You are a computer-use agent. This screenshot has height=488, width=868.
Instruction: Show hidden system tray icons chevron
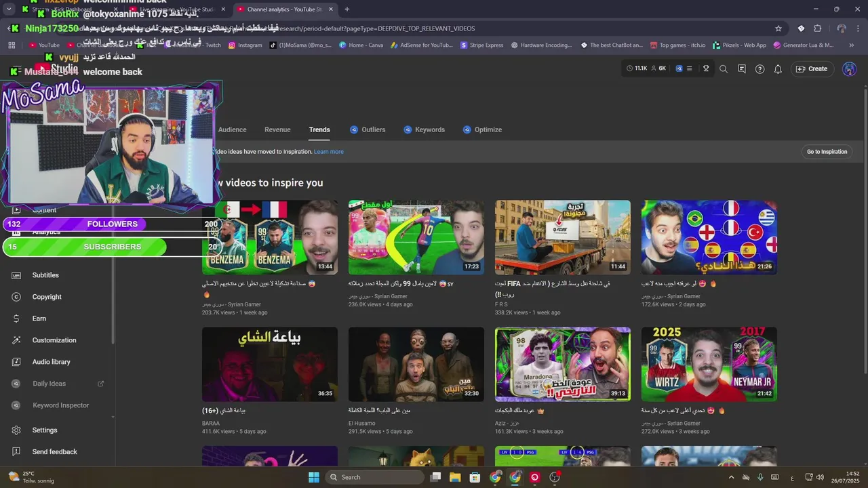pos(731,477)
